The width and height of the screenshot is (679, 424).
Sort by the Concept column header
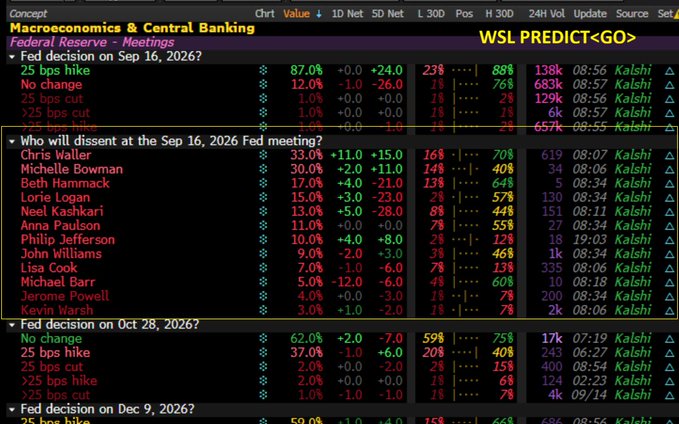point(28,14)
